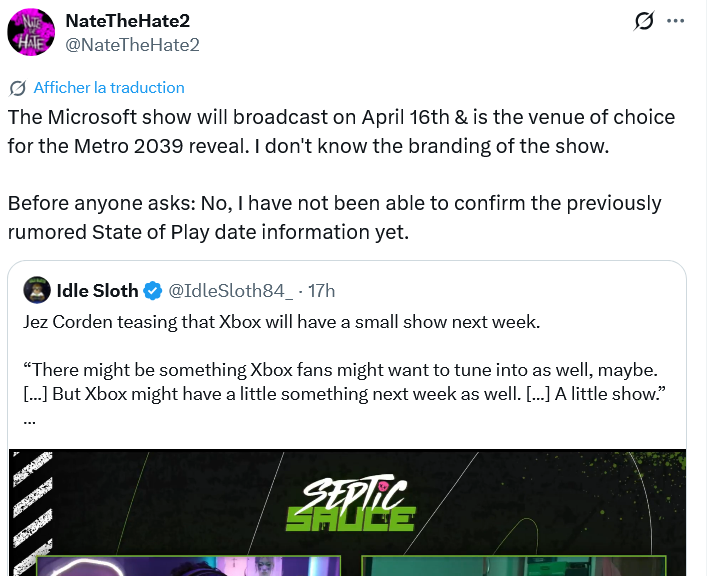This screenshot has width=720, height=576.
Task: Open the 17h timestamp of quoted post
Action: point(322,291)
